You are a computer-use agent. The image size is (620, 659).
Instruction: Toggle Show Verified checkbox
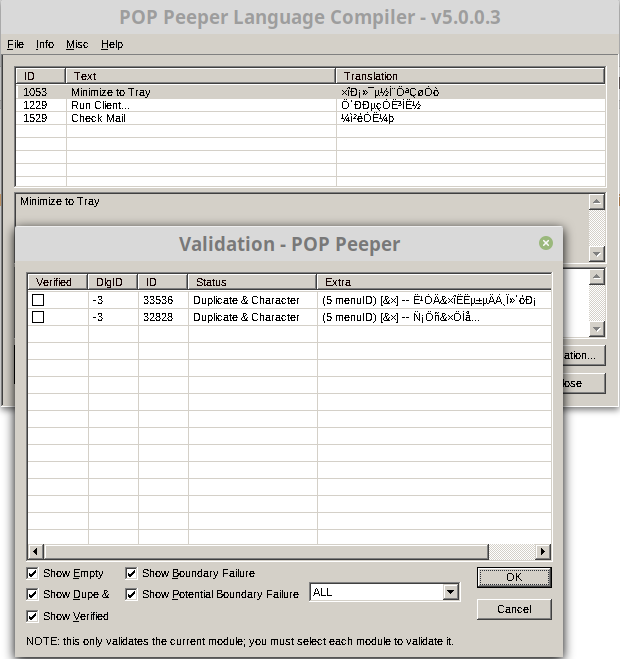click(x=32, y=616)
